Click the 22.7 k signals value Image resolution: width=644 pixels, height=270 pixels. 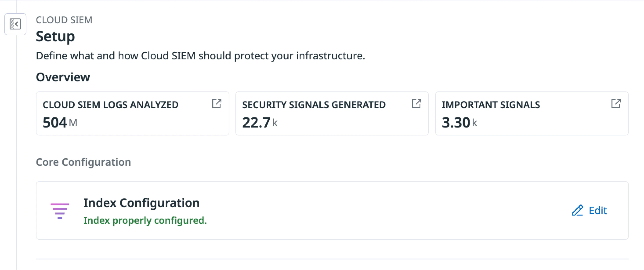click(260, 123)
